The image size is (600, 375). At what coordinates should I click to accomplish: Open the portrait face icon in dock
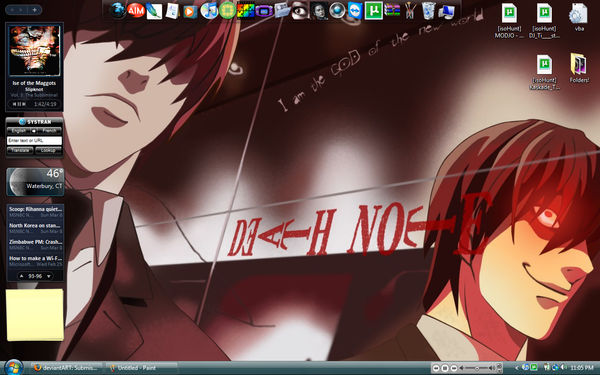[318, 11]
